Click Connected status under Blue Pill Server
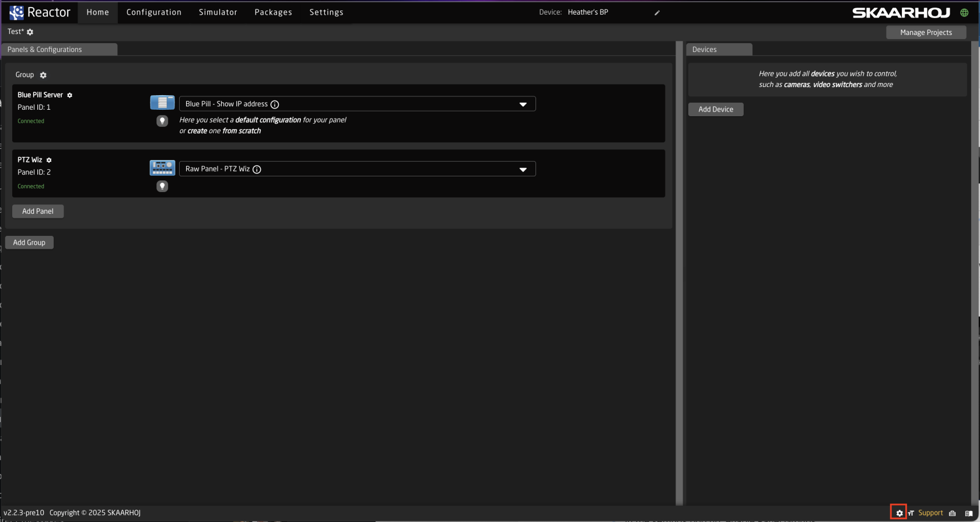Viewport: 980px width, 522px height. pyautogui.click(x=31, y=121)
